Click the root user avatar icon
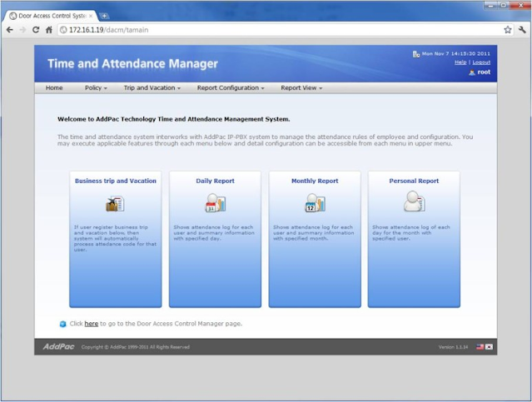 click(x=472, y=72)
